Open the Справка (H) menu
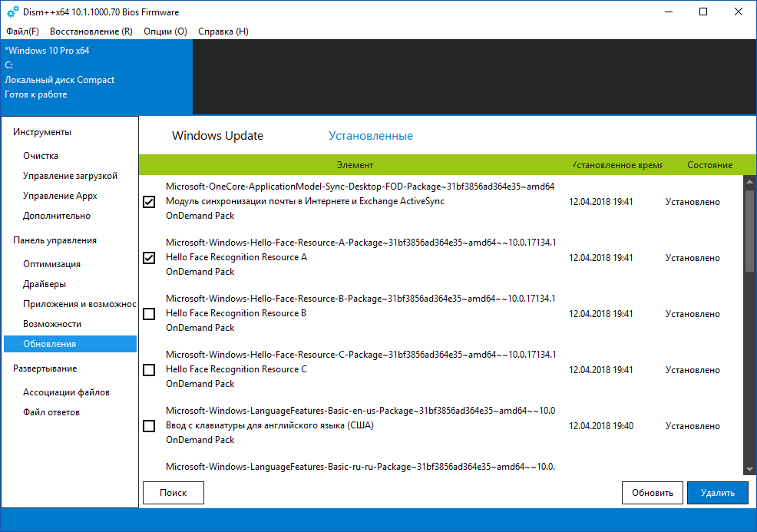Viewport: 757px width, 532px height. [x=223, y=31]
